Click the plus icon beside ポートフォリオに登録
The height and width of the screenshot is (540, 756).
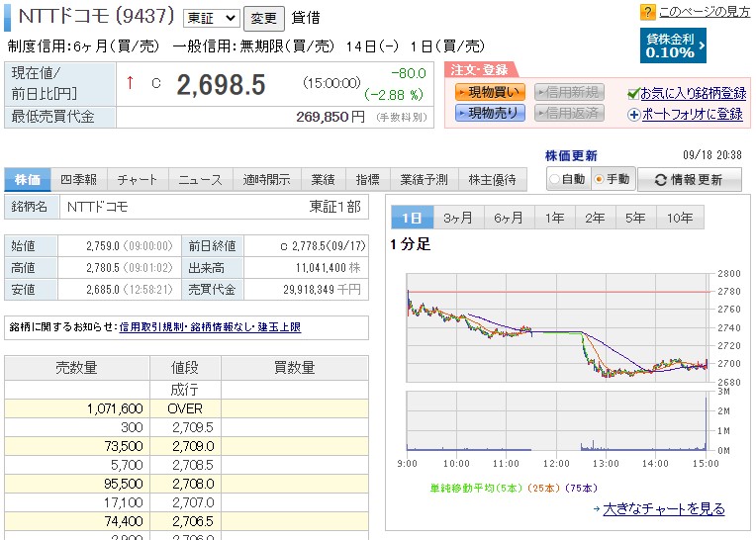click(633, 115)
